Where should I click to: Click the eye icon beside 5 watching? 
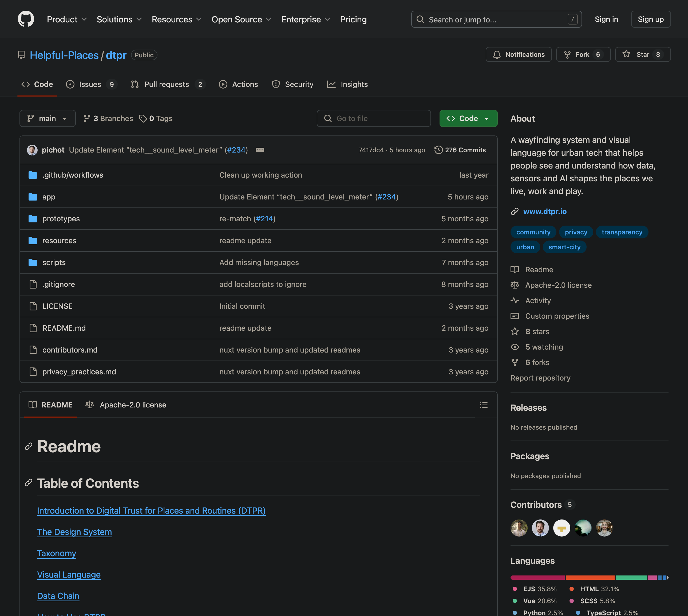coord(515,347)
